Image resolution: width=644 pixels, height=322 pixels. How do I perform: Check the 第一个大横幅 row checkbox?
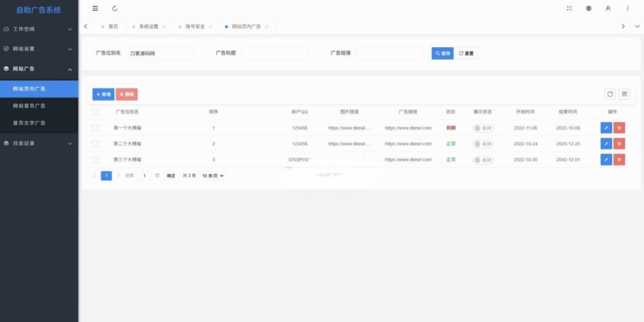pos(96,128)
